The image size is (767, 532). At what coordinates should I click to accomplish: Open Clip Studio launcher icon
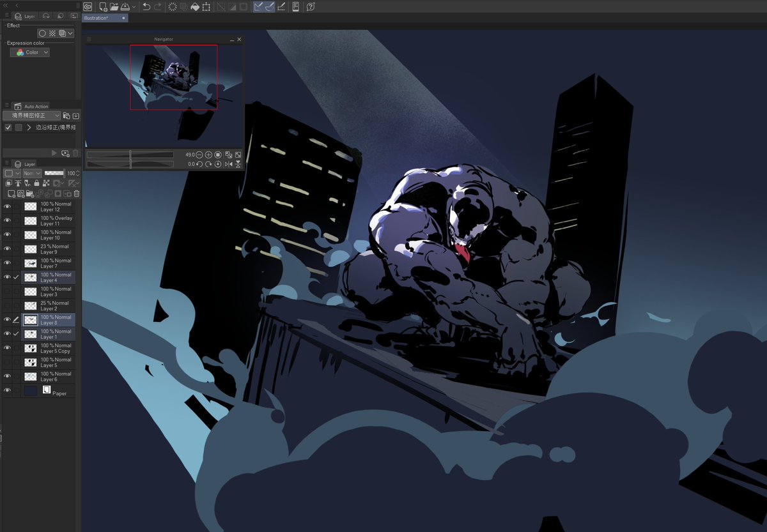[x=87, y=6]
